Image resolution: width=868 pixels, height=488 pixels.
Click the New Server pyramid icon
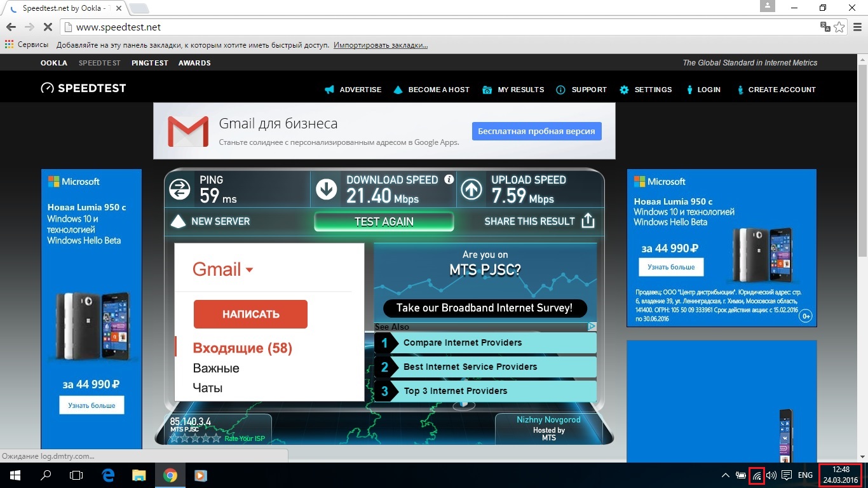coord(179,221)
